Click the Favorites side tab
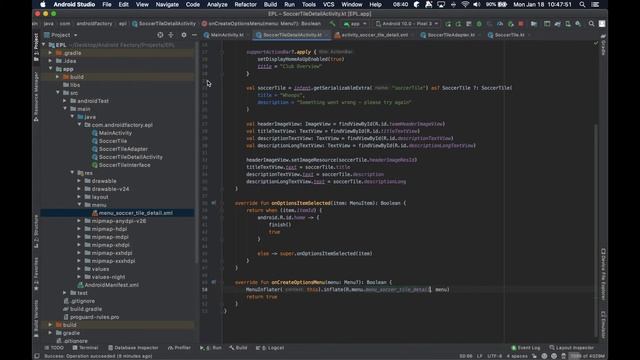This screenshot has width=640, height=360. coord(36,274)
